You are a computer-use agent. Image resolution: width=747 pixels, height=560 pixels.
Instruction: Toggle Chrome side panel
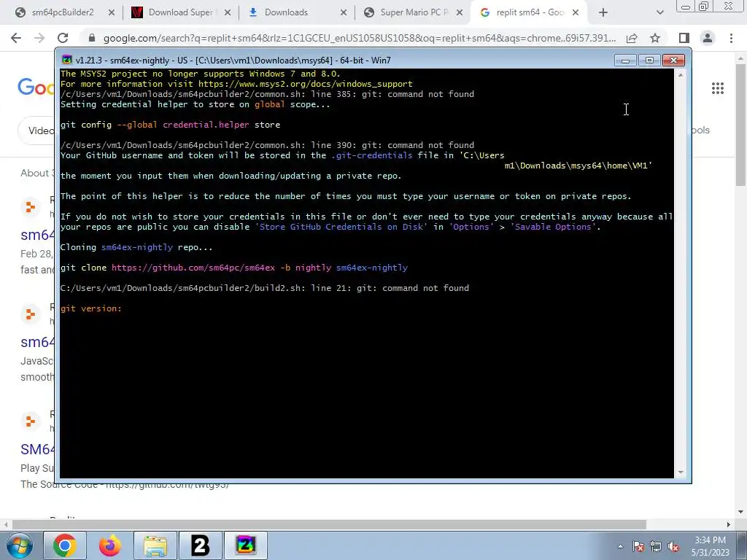tap(684, 38)
